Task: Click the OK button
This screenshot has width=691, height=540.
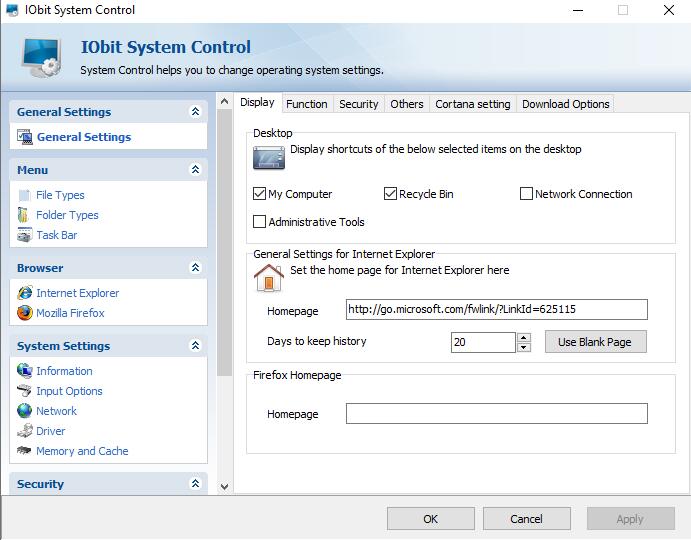Action: (x=431, y=519)
